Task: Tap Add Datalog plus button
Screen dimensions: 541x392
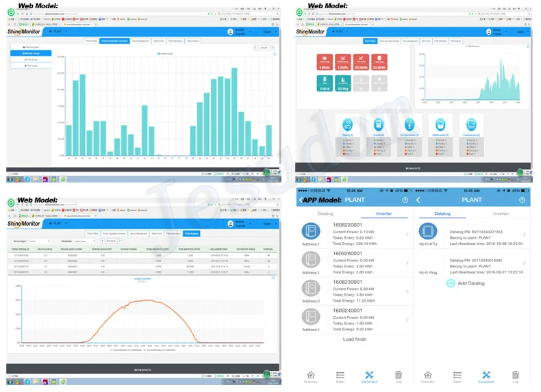Action: coord(451,283)
